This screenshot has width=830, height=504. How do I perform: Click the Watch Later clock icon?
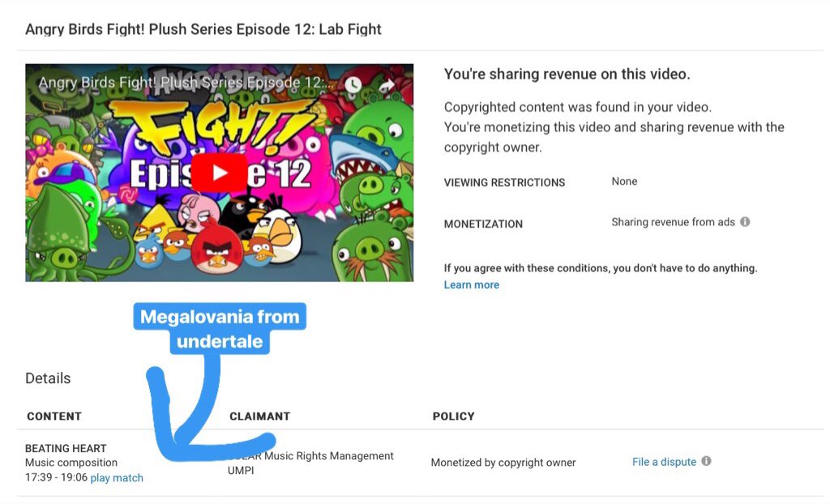click(353, 84)
